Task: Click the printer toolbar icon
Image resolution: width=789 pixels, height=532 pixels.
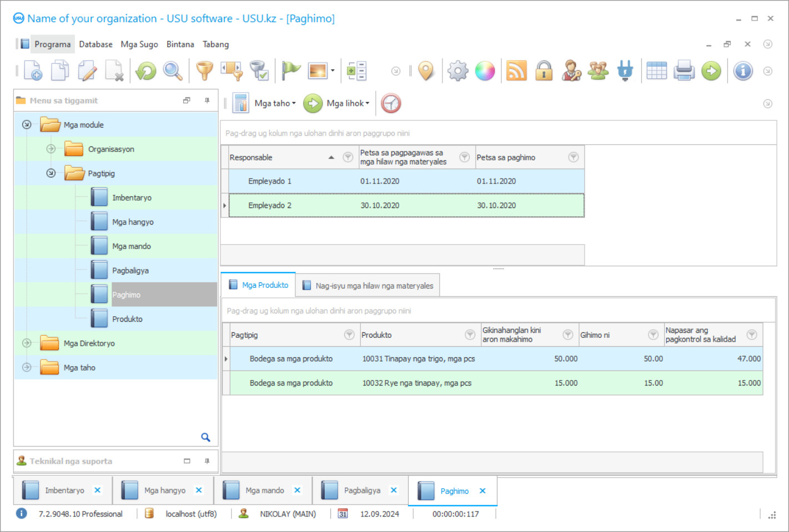Action: [684, 70]
